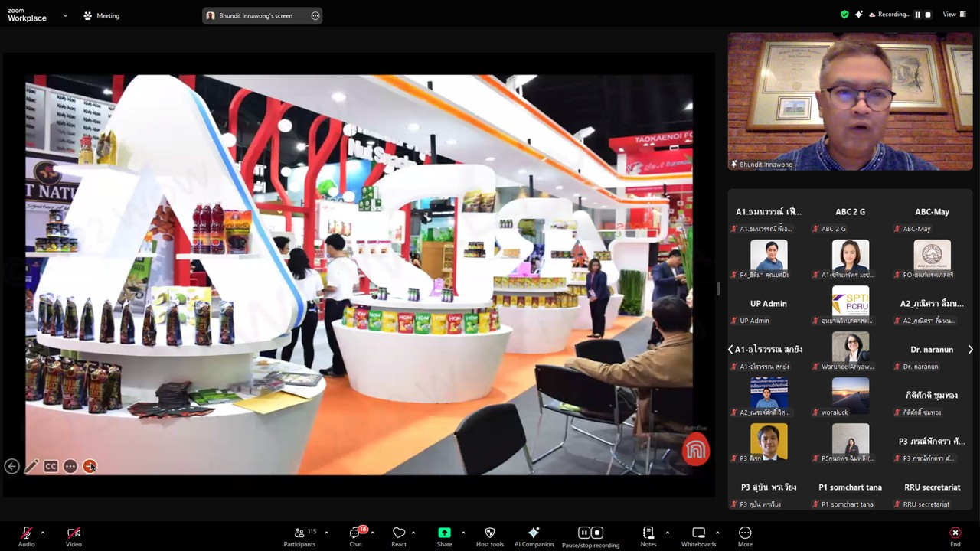Select P3 สุบัน พรเวียง participant tile
This screenshot has height=551, width=980.
click(769, 489)
